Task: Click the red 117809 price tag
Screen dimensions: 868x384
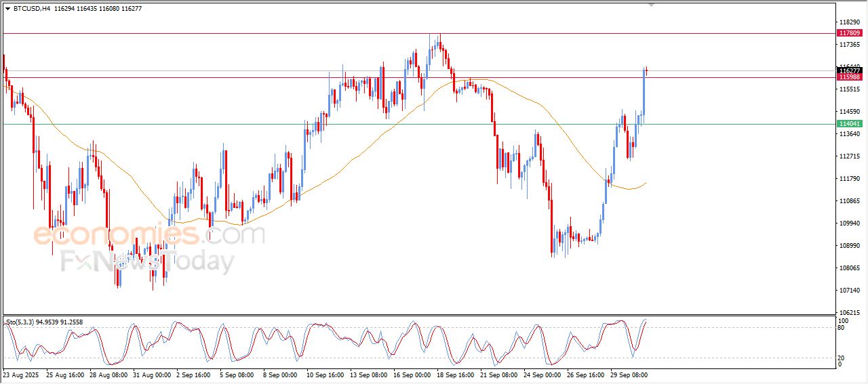Action: coord(849,33)
